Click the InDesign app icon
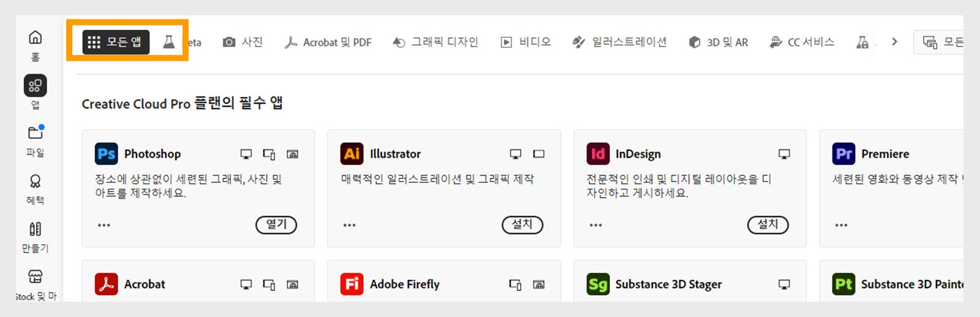 click(x=598, y=154)
